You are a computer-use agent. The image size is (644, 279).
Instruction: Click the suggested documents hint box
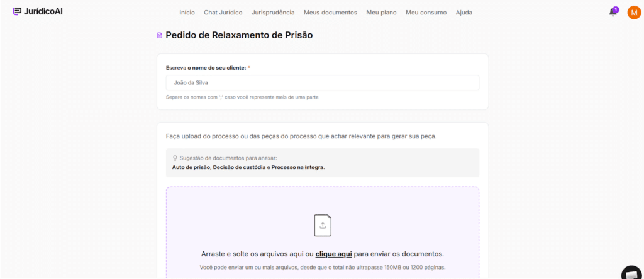[323, 163]
